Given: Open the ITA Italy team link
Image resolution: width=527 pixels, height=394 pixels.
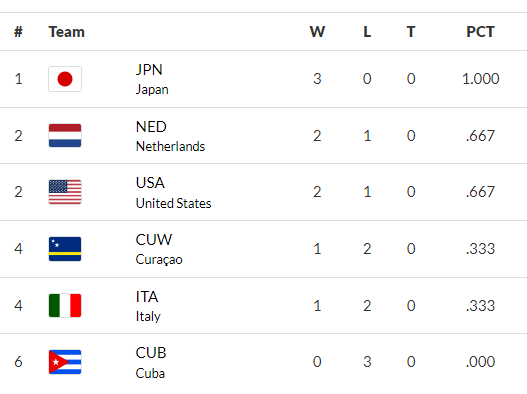Looking at the screenshot, I should pyautogui.click(x=148, y=306).
